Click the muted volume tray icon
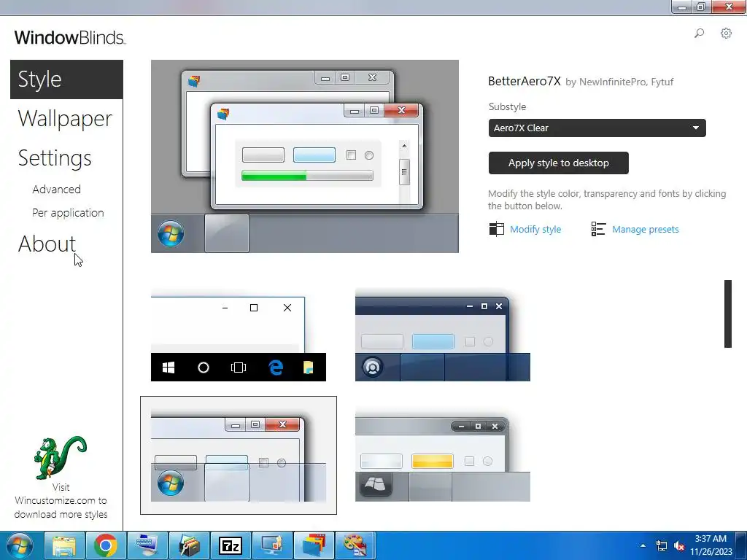 (x=679, y=545)
